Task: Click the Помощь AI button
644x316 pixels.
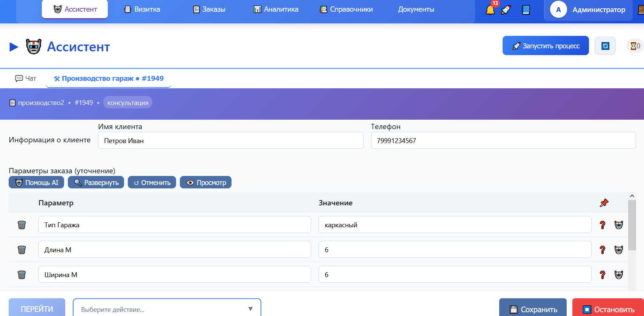Action: coord(37,182)
